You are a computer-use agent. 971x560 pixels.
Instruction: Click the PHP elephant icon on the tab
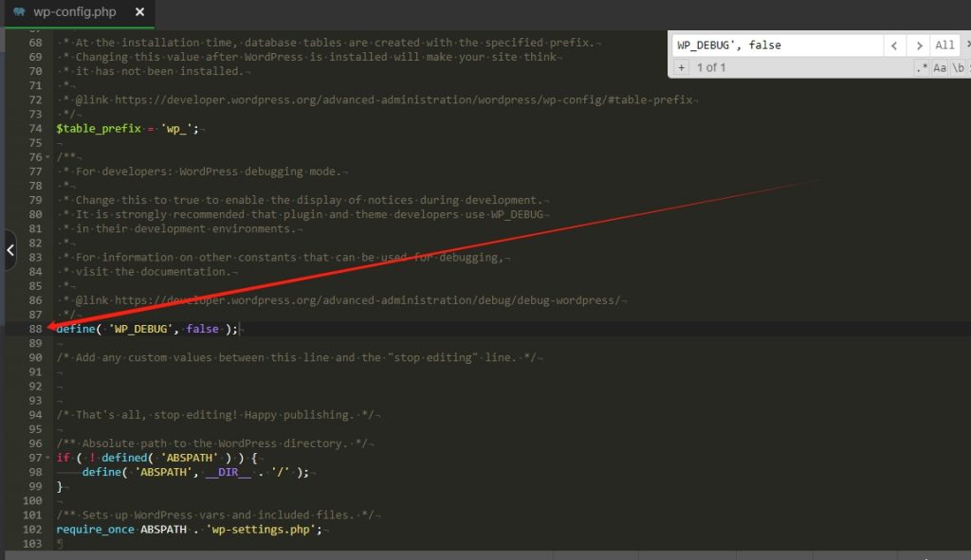click(19, 12)
